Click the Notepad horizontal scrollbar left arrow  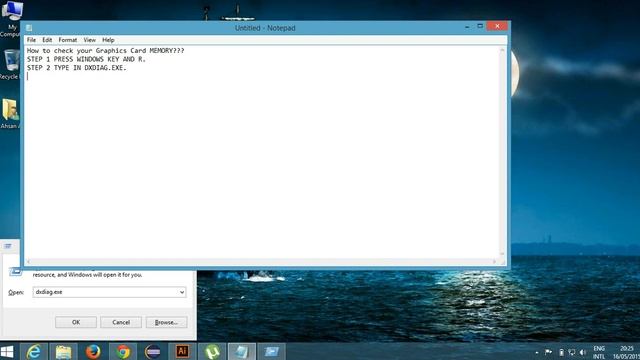click(x=29, y=262)
